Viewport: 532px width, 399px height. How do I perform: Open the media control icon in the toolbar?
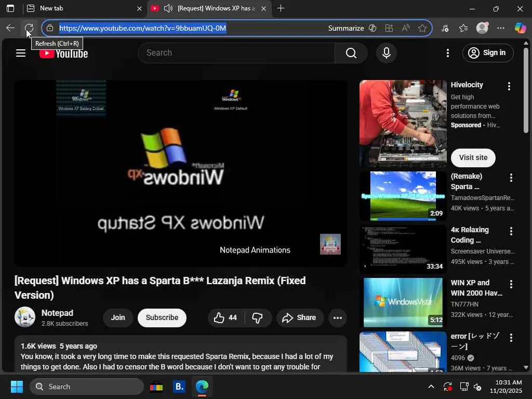[x=445, y=28]
